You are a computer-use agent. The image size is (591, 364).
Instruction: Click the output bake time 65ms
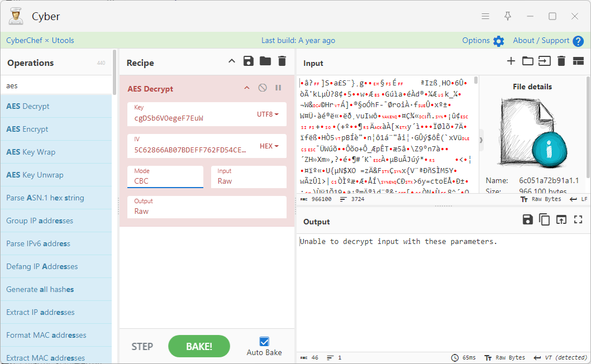pyautogui.click(x=464, y=358)
